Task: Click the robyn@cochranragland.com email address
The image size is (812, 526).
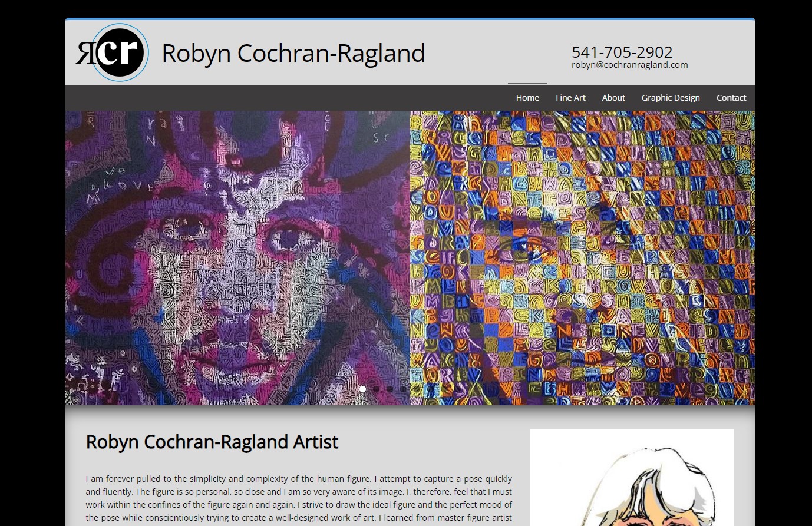Action: tap(629, 65)
